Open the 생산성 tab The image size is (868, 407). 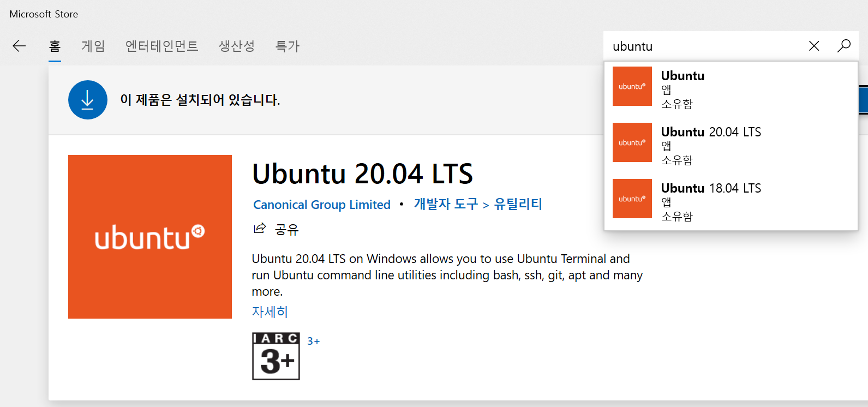coord(237,46)
